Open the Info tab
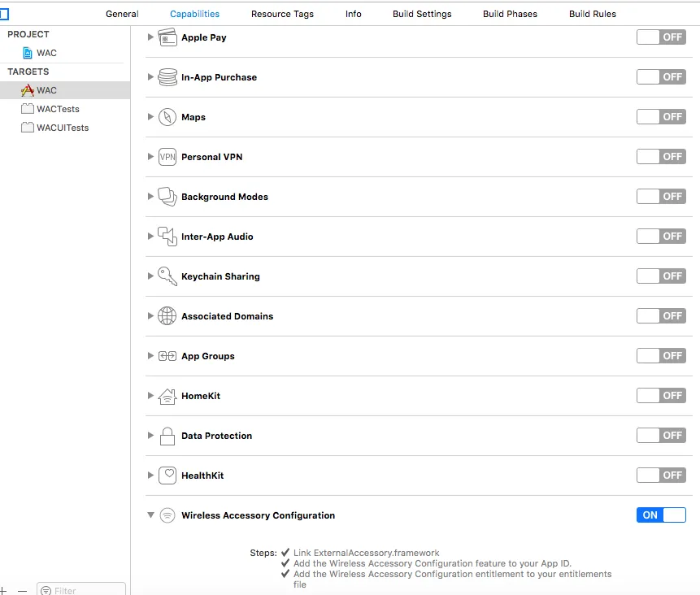 pyautogui.click(x=353, y=14)
